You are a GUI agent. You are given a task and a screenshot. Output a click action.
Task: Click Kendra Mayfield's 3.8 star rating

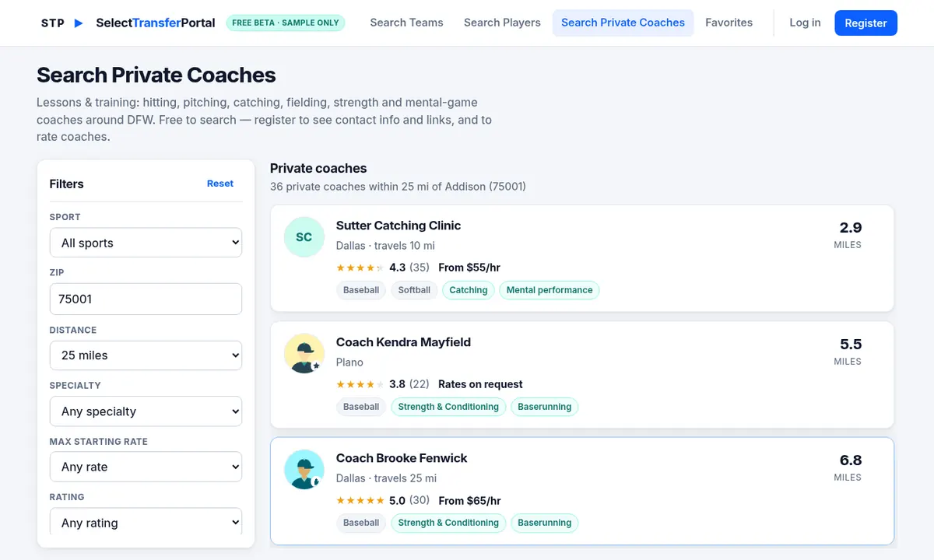pyautogui.click(x=360, y=384)
